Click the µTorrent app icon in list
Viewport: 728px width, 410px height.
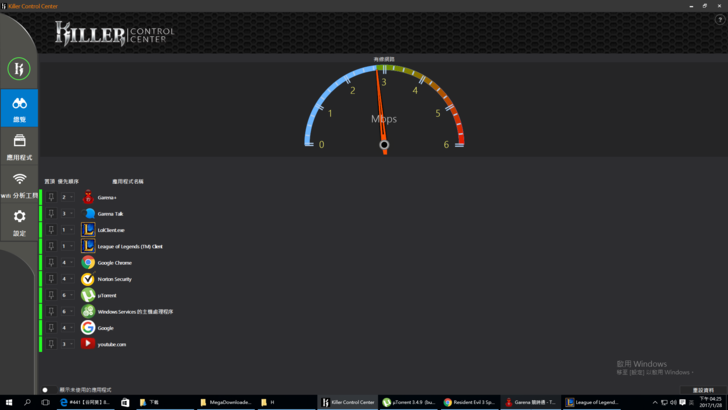tap(88, 295)
